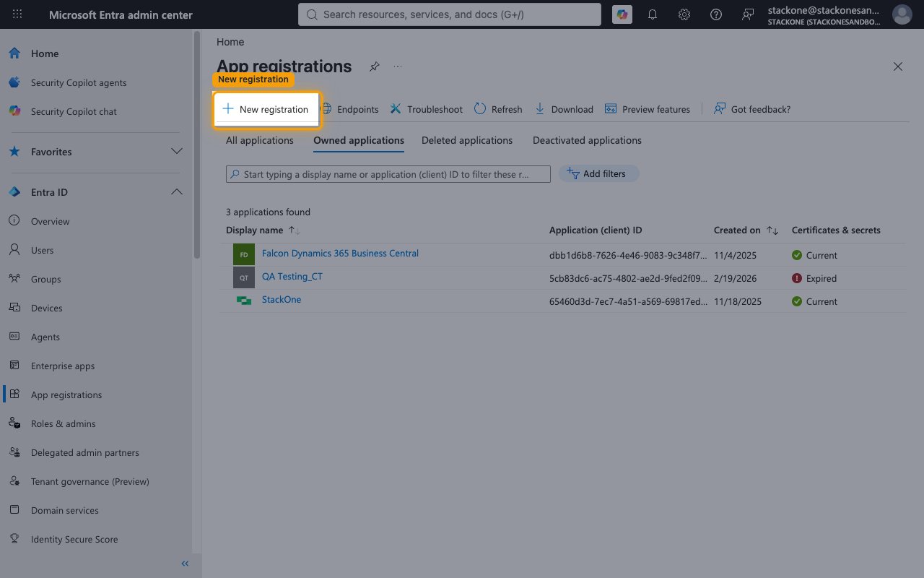The height and width of the screenshot is (578, 924).
Task: Open Falcon Dynamics 365 Business Central app
Action: coord(340,254)
